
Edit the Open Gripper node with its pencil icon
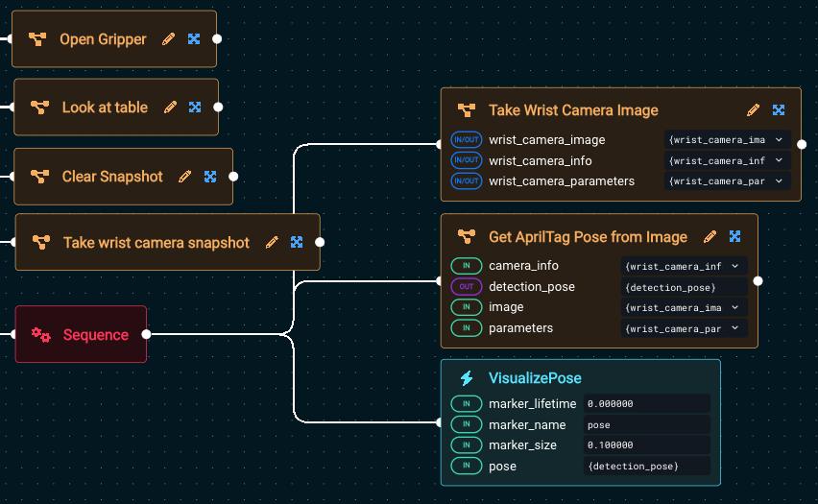click(x=169, y=39)
